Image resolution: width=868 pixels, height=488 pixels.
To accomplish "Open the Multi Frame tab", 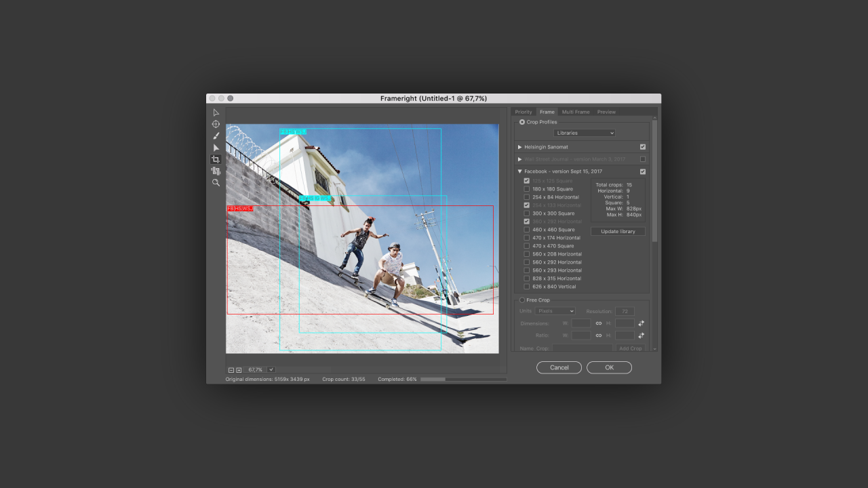I will 576,112.
